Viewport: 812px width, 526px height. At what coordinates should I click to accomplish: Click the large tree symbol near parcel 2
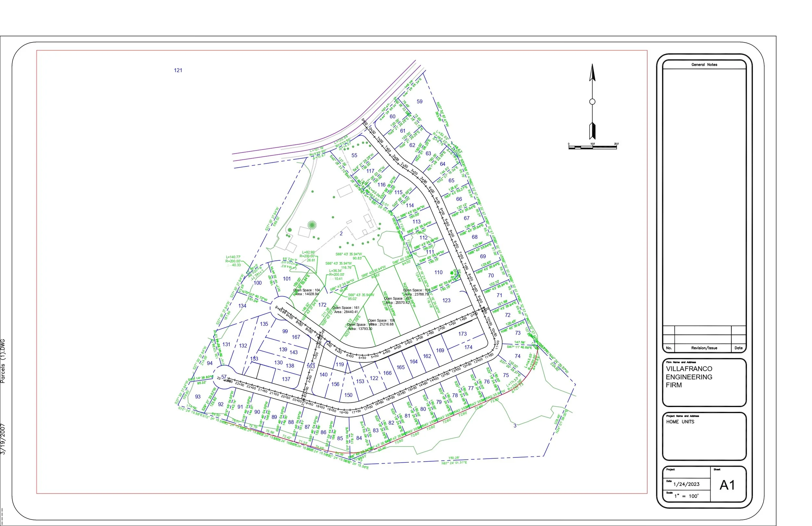pyautogui.click(x=312, y=225)
